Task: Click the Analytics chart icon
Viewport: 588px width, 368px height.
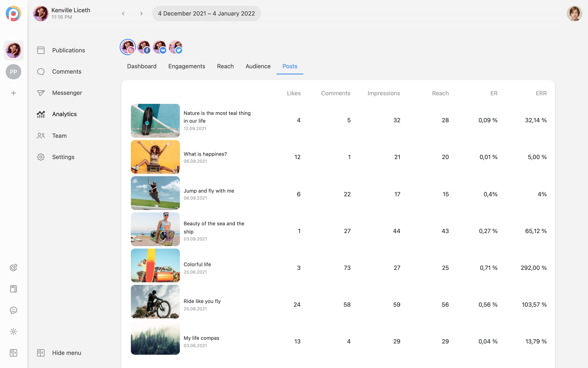Action: (x=41, y=114)
